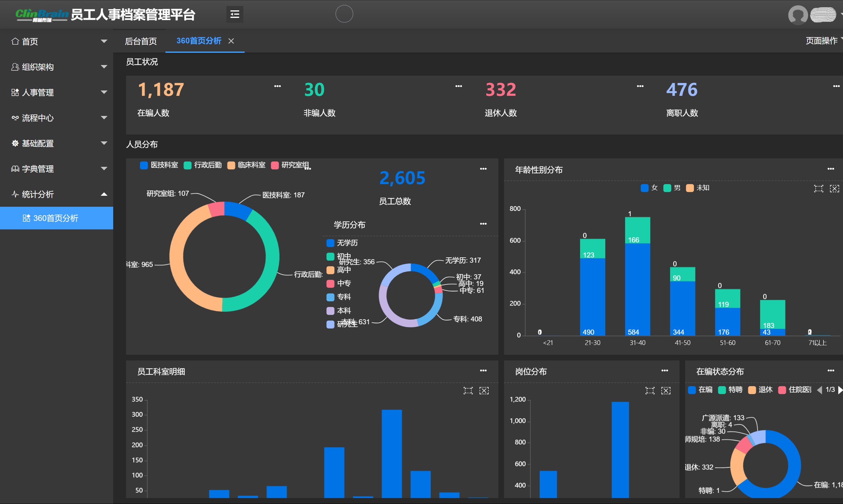
Task: Open more options on 岗位分布 panel
Action: [665, 370]
